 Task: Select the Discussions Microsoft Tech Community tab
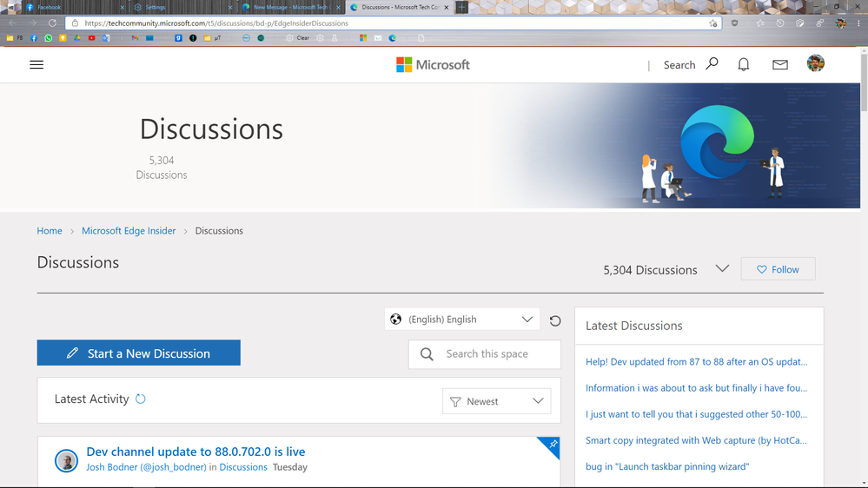point(397,7)
